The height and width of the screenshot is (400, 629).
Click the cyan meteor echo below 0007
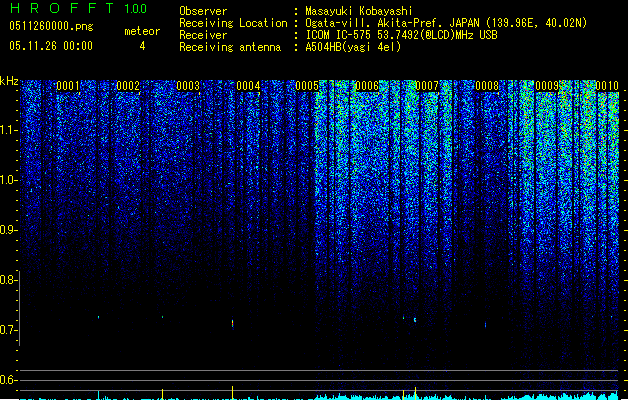point(415,320)
